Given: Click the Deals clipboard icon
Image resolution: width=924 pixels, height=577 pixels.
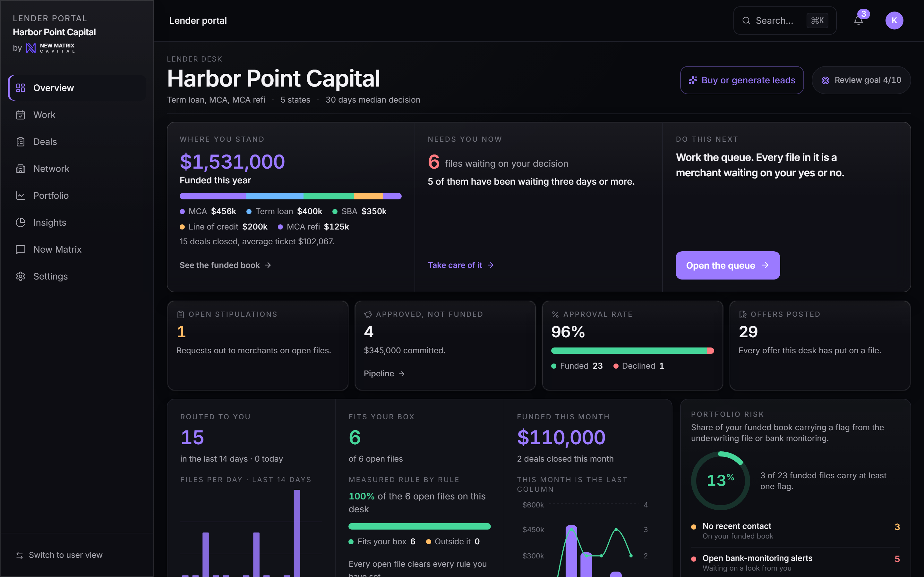Looking at the screenshot, I should [21, 142].
